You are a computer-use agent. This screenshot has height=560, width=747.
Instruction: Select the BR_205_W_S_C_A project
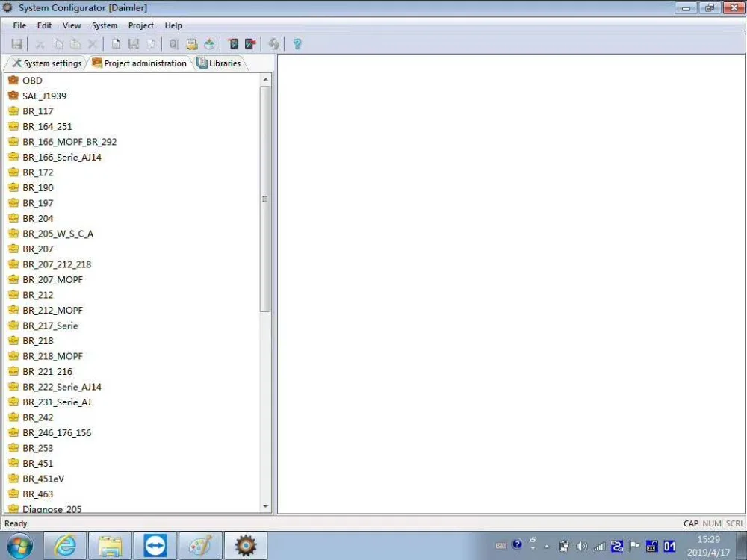pyautogui.click(x=58, y=233)
